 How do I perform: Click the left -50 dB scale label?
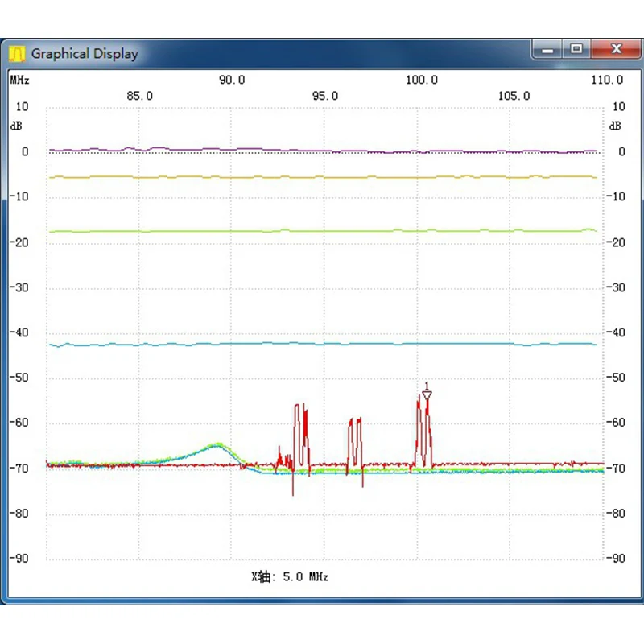(19, 377)
